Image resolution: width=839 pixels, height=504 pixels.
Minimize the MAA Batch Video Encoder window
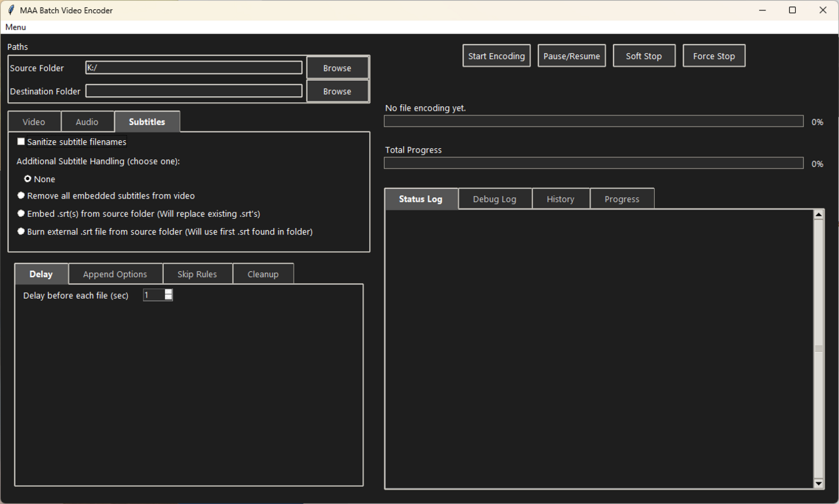click(x=762, y=10)
